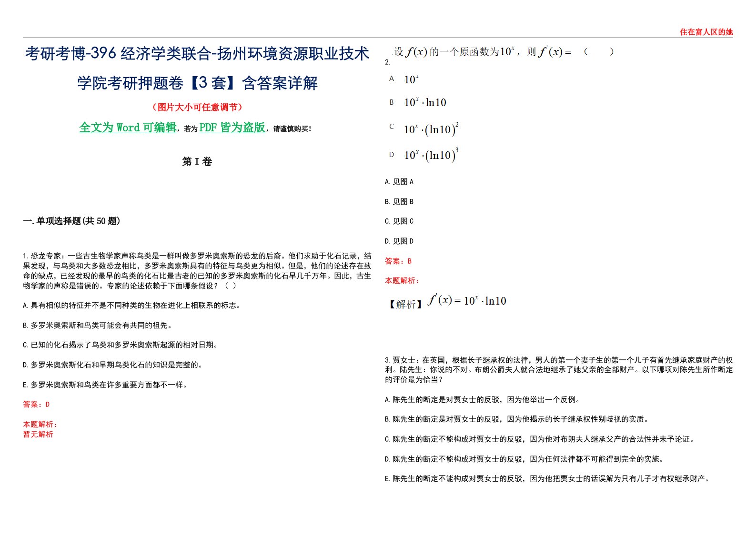This screenshot has width=756, height=534.
Task: Click question 1 text beginning 恐龙专家
Action: point(197,271)
